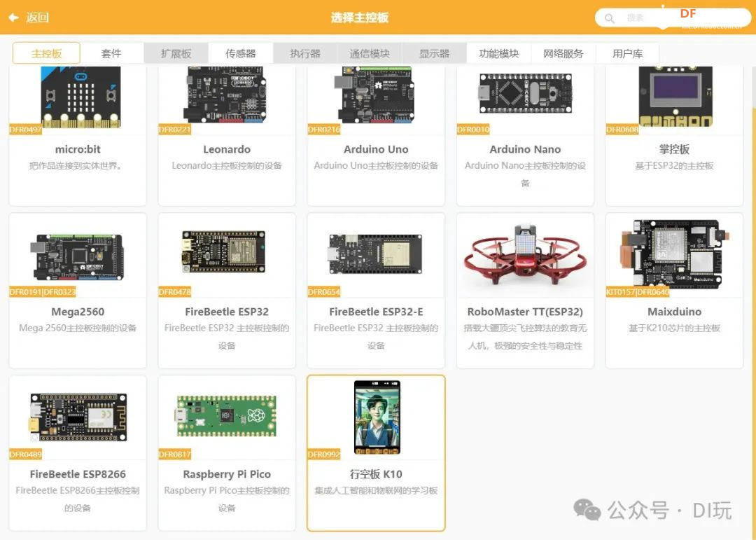Choose the Leonardo board image
The height and width of the screenshot is (540, 756).
tap(225, 95)
